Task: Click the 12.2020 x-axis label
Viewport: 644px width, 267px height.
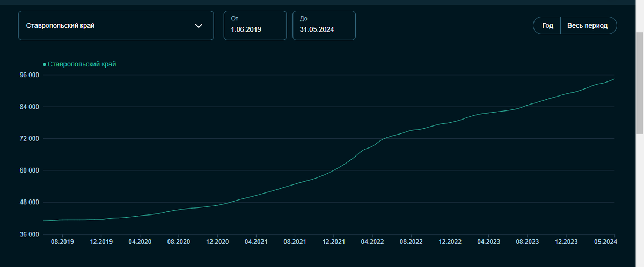Action: (x=217, y=242)
